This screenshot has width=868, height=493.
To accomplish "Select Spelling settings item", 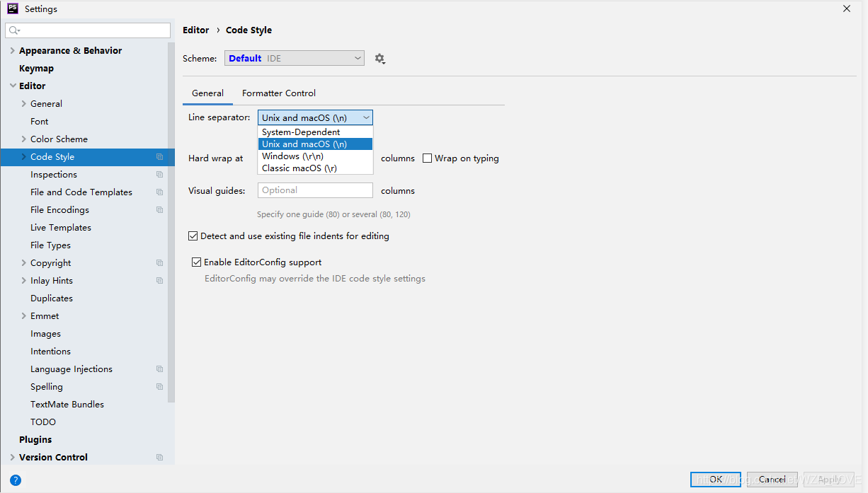I will (47, 387).
